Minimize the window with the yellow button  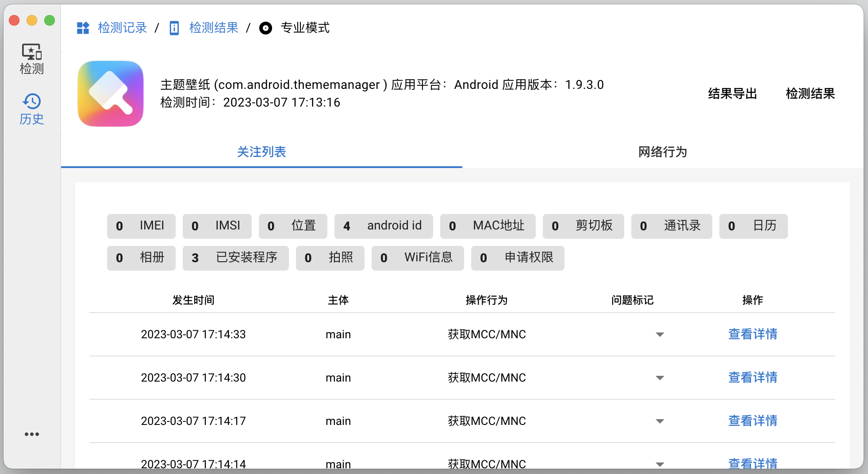click(x=32, y=20)
